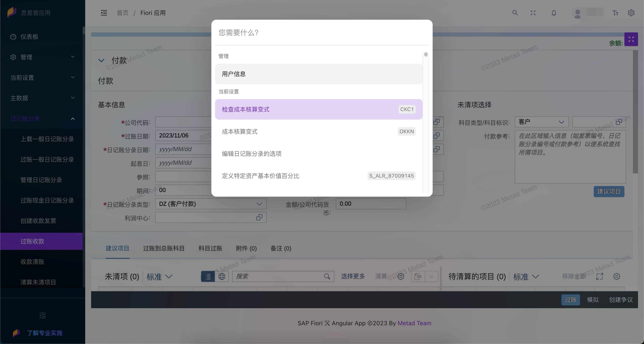Open the Metad Team footer link
This screenshot has height=344, width=644.
click(x=414, y=323)
